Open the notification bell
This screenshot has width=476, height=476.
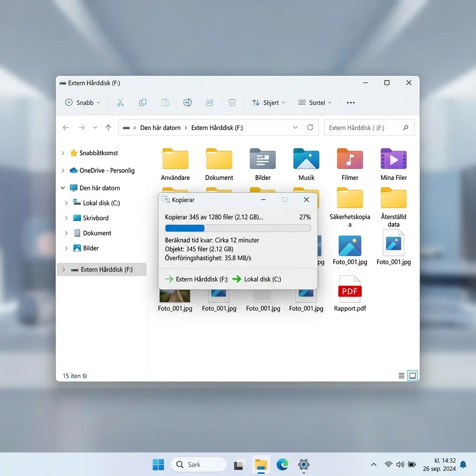(463, 464)
